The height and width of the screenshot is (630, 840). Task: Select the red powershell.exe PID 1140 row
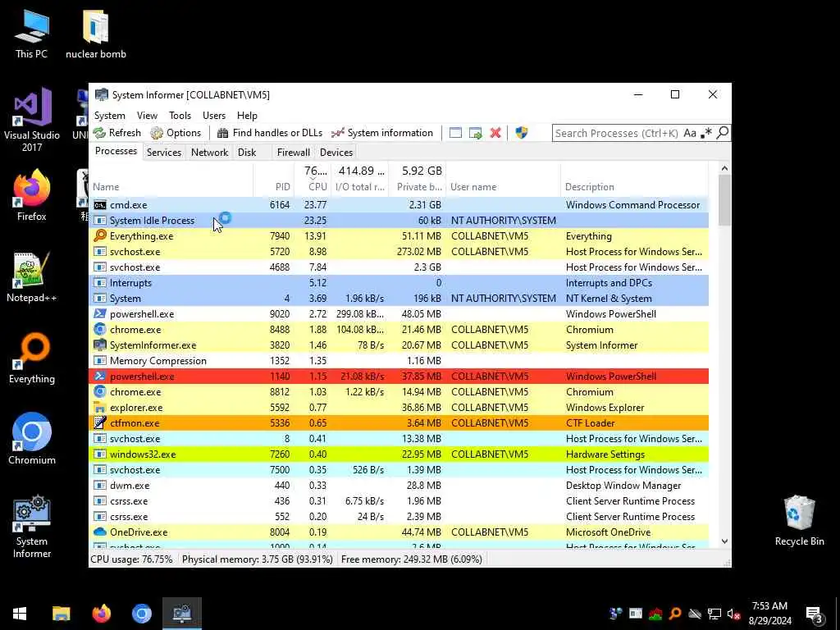point(399,376)
